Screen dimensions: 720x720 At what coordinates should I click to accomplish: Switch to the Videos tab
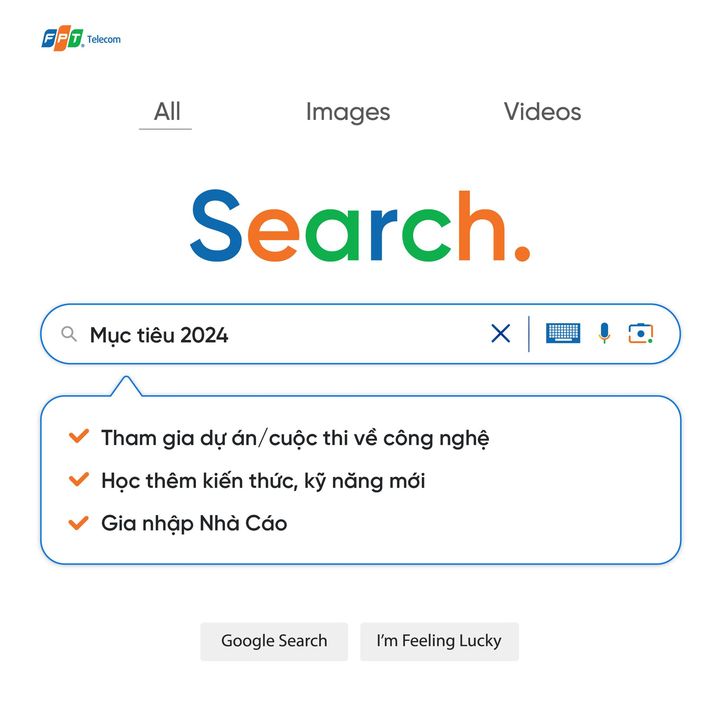(542, 112)
